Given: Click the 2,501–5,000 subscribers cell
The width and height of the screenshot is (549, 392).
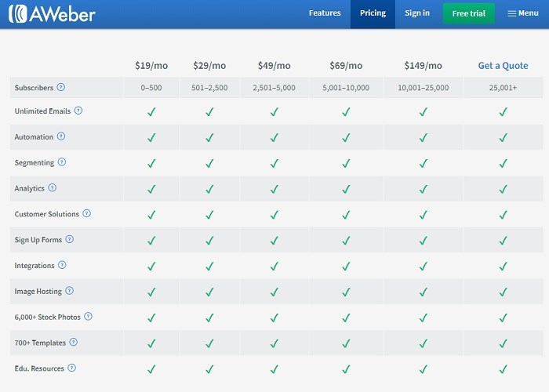Looking at the screenshot, I should pos(274,88).
